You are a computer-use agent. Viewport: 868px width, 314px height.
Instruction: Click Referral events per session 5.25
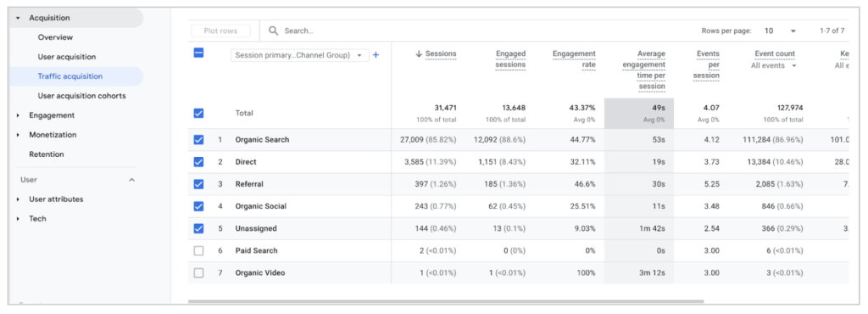[712, 184]
